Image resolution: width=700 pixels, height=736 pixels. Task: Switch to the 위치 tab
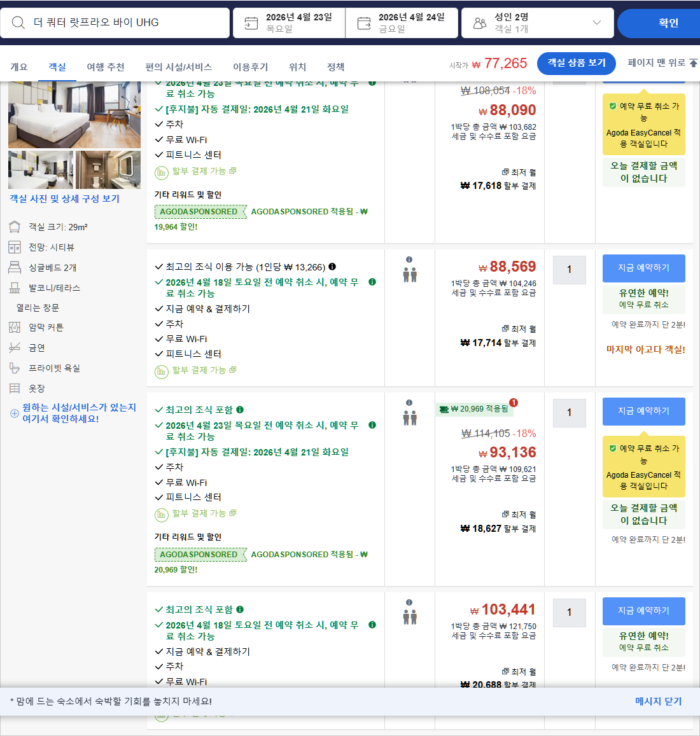296,67
